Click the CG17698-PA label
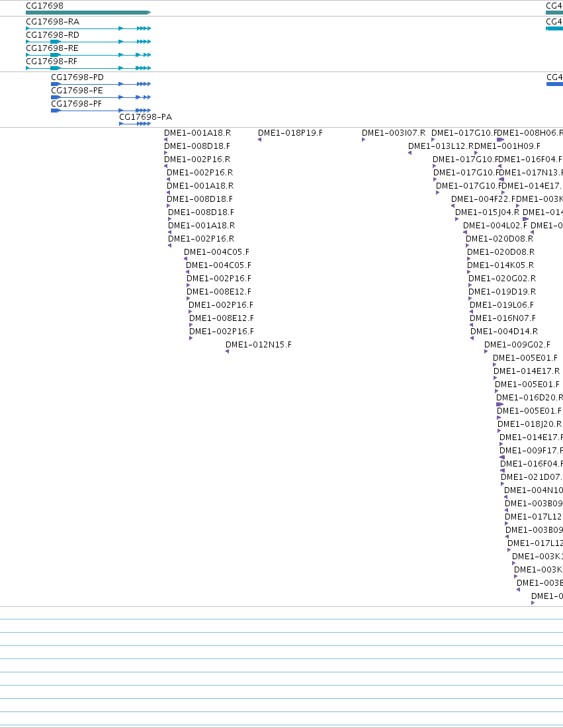The image size is (563, 728). (x=146, y=117)
